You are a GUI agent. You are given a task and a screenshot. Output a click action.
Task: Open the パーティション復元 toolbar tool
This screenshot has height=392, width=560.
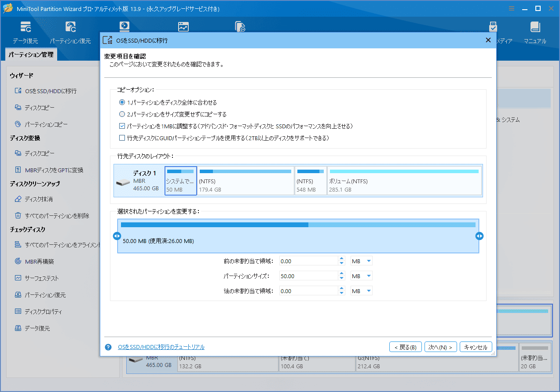click(70, 33)
